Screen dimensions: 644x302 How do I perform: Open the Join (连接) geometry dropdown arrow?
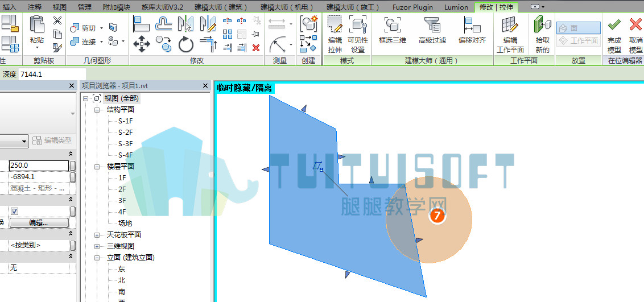tap(101, 42)
